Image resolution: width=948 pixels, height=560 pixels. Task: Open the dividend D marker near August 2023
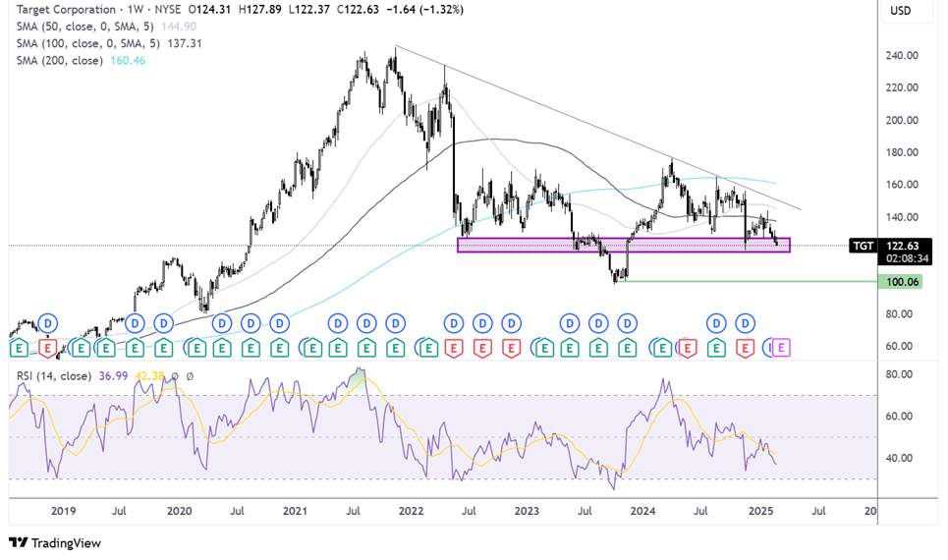click(598, 323)
